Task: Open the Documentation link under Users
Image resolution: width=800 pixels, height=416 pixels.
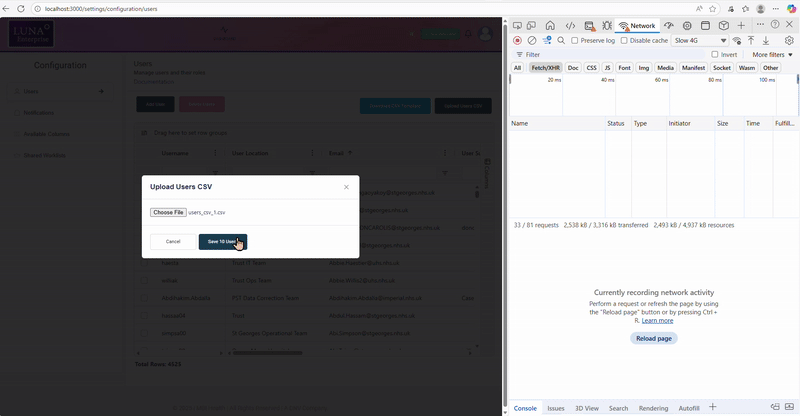Action: pyautogui.click(x=154, y=82)
